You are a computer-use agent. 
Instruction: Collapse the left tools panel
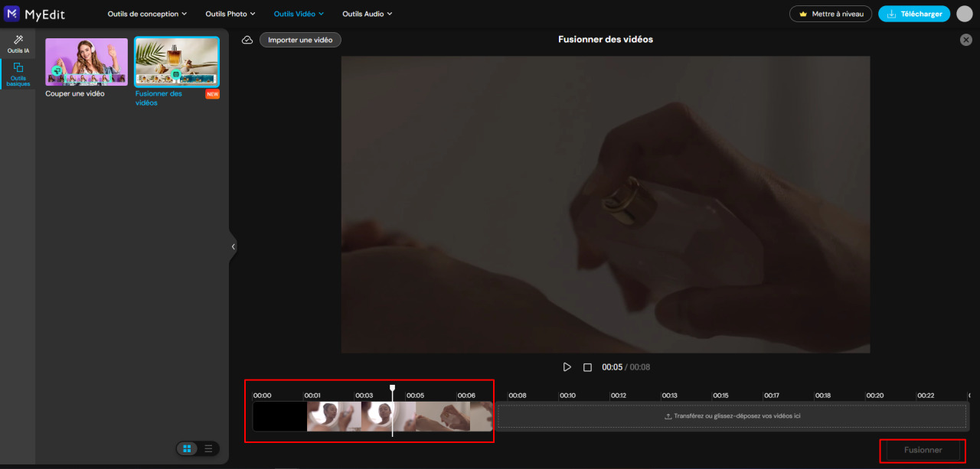pos(233,246)
